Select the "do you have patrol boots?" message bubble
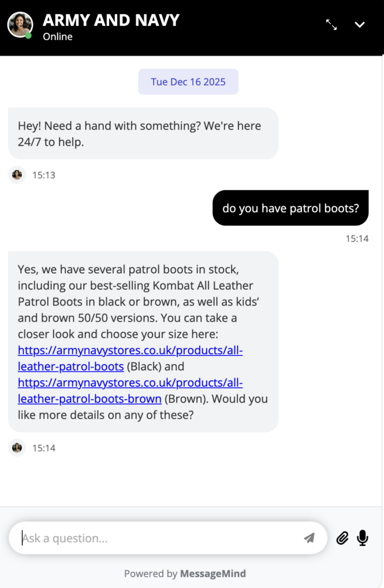 (x=290, y=208)
